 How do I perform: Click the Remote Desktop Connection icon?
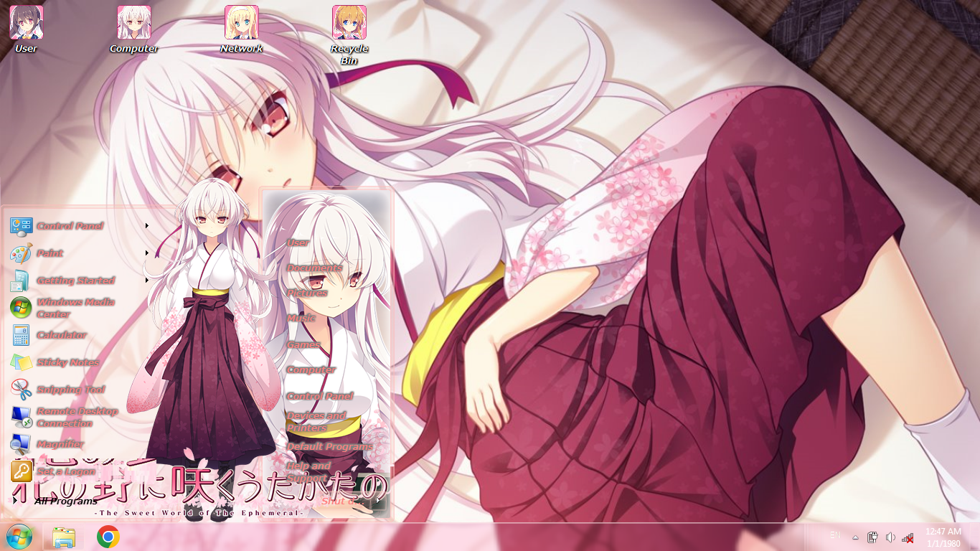(x=21, y=417)
